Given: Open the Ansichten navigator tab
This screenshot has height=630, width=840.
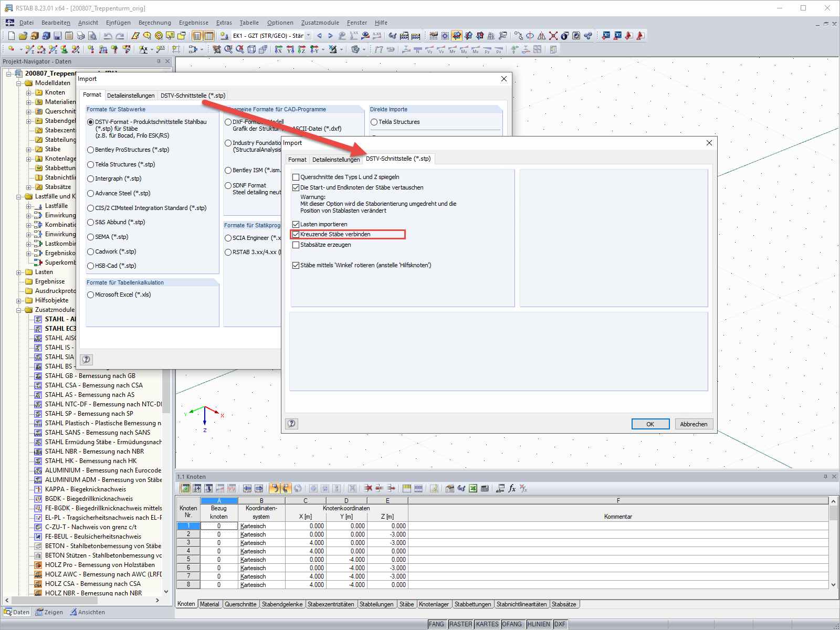Looking at the screenshot, I should [x=88, y=612].
